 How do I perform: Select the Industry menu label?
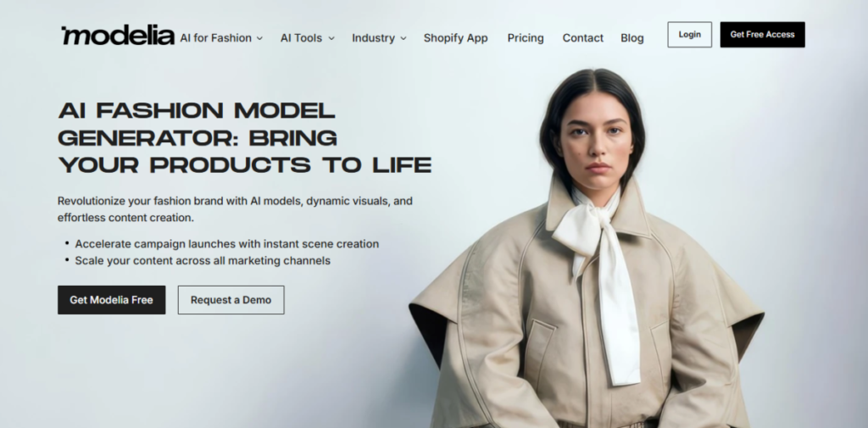(x=373, y=38)
